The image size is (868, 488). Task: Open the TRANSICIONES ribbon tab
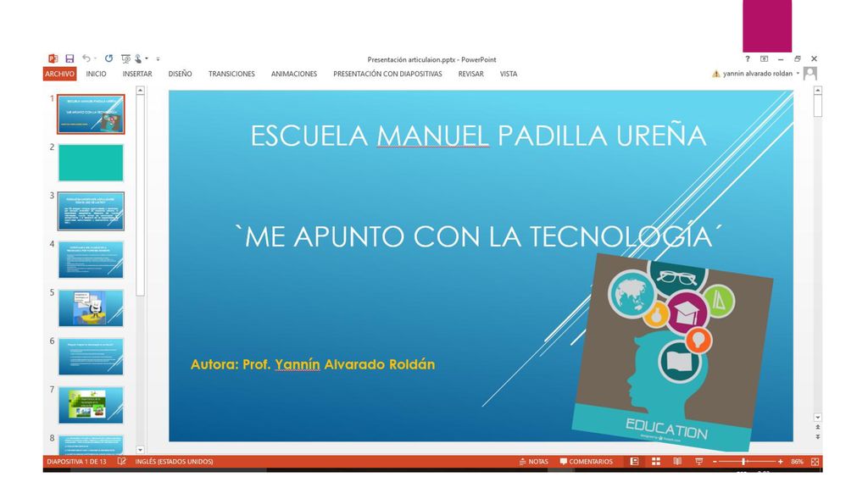[x=231, y=74]
